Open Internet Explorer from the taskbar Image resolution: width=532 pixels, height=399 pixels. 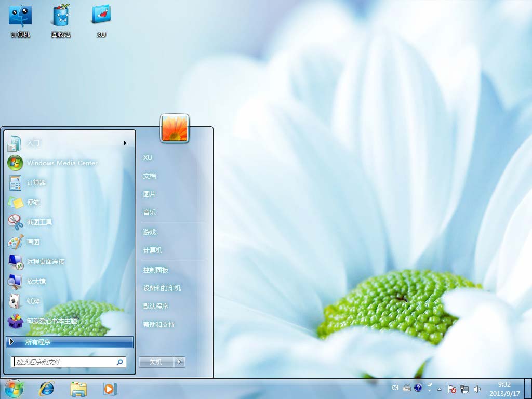click(x=47, y=389)
